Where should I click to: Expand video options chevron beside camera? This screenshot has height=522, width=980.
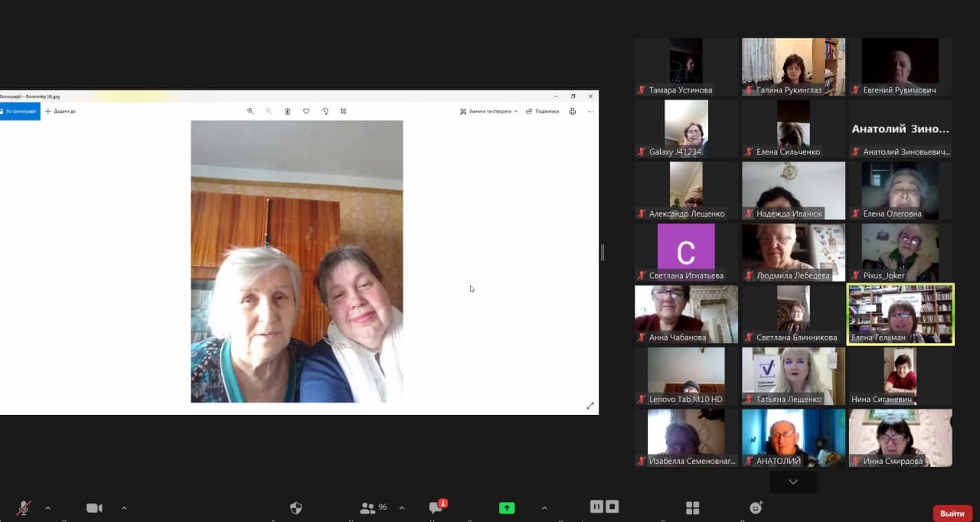pos(124,507)
